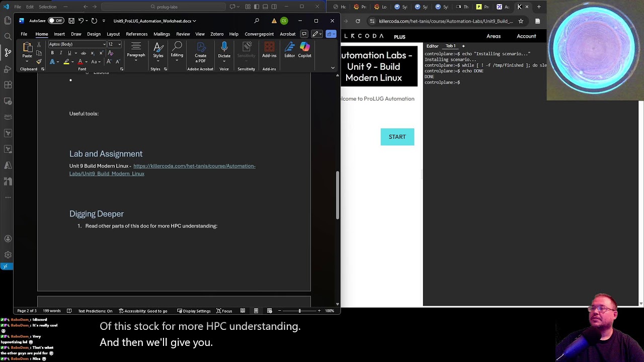Click the Paste icon in Word ribbon
Screen dimensions: 644x362
click(27, 48)
